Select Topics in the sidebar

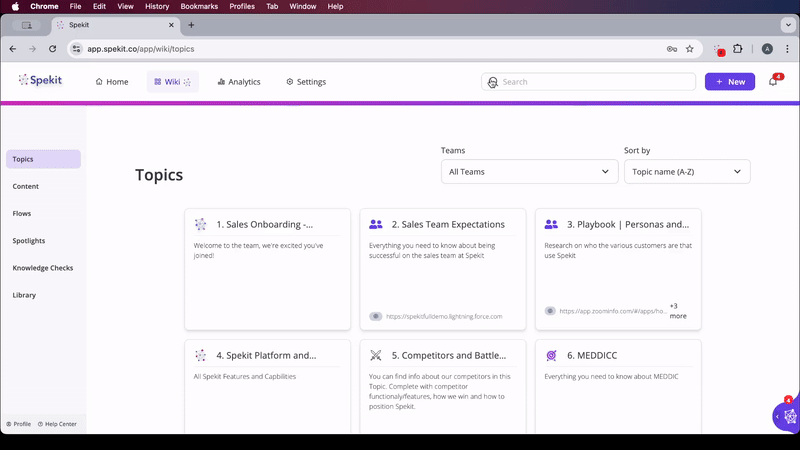(x=43, y=159)
